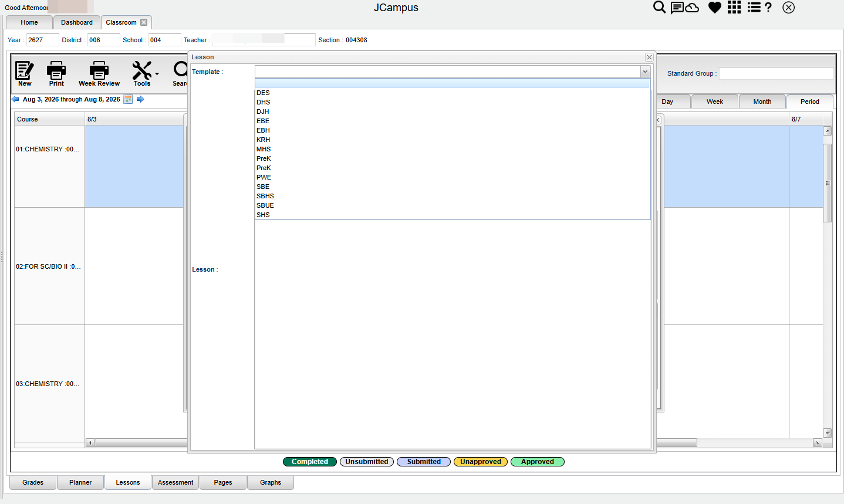Image resolution: width=844 pixels, height=504 pixels.
Task: Click the Unapproved status legend button
Action: (481, 462)
